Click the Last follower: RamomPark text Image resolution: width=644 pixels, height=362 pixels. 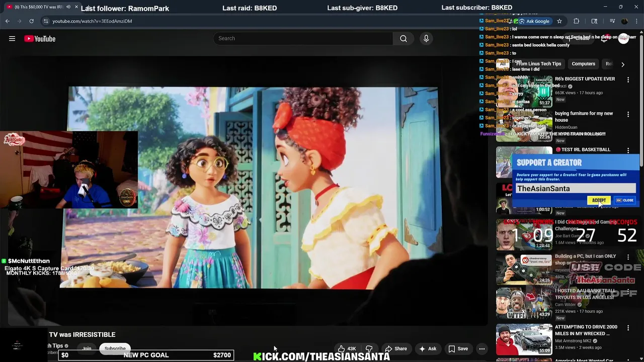pyautogui.click(x=125, y=8)
